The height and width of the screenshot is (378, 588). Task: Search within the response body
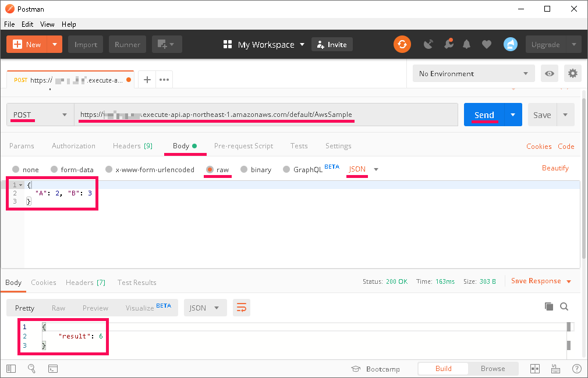pyautogui.click(x=564, y=306)
